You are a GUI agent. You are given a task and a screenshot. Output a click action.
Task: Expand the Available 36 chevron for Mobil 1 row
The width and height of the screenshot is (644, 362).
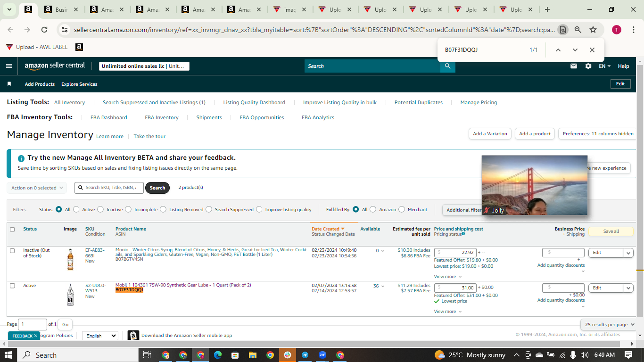(382, 286)
